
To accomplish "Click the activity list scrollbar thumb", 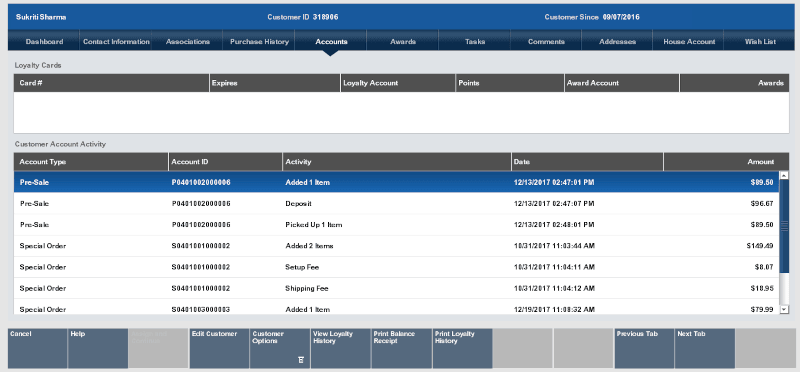I will (784, 225).
